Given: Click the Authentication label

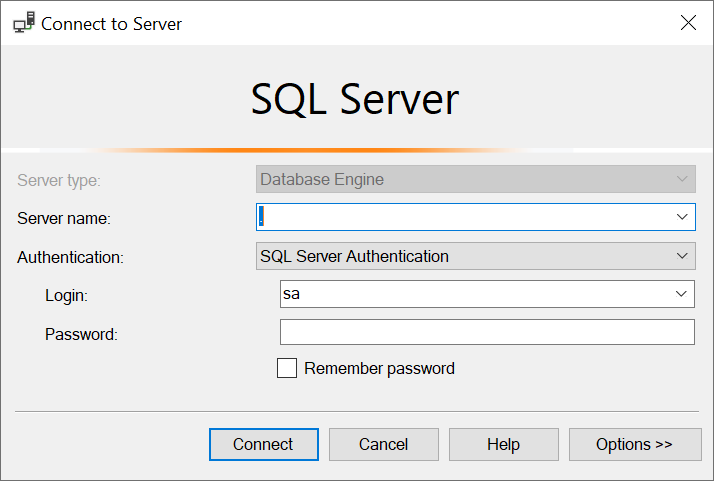Looking at the screenshot, I should pos(70,257).
